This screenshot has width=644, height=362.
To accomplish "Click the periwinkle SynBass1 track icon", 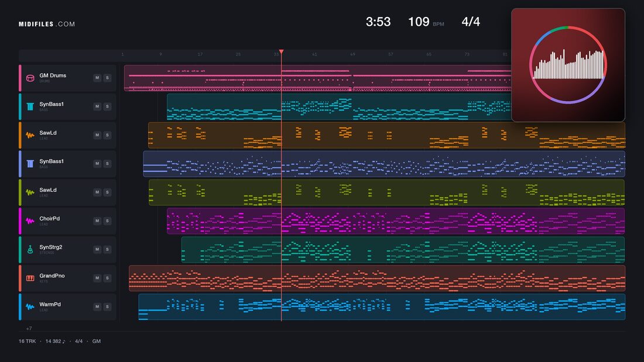I will [30, 164].
